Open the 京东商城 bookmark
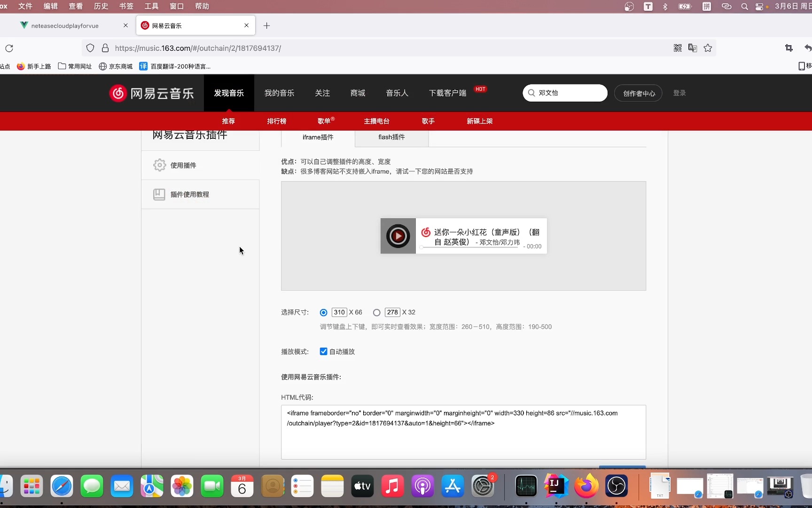812x508 pixels. tap(116, 66)
